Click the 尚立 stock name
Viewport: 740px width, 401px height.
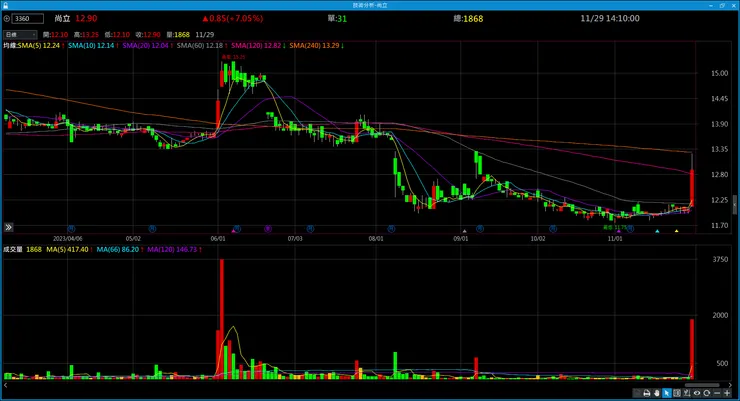[62, 18]
